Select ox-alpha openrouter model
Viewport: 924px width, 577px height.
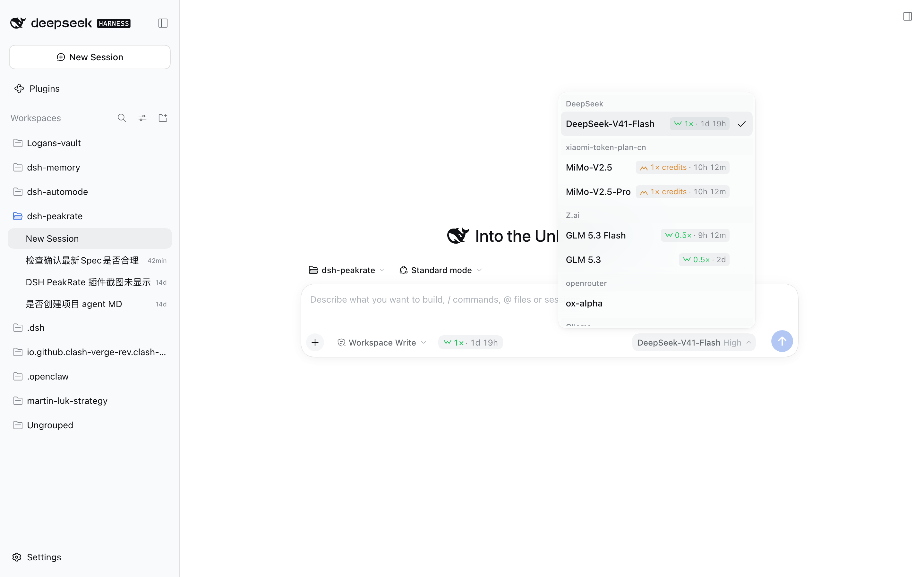pyautogui.click(x=656, y=303)
